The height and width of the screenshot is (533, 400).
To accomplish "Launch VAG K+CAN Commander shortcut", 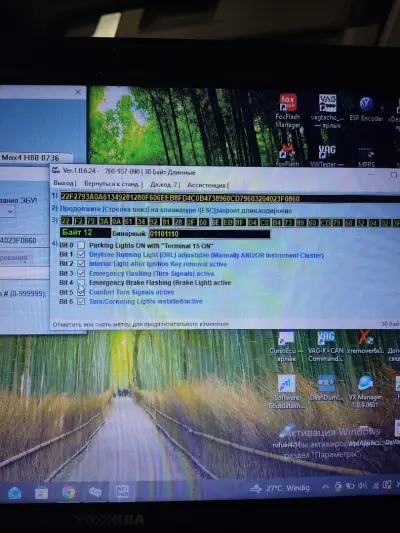I will (326, 346).
